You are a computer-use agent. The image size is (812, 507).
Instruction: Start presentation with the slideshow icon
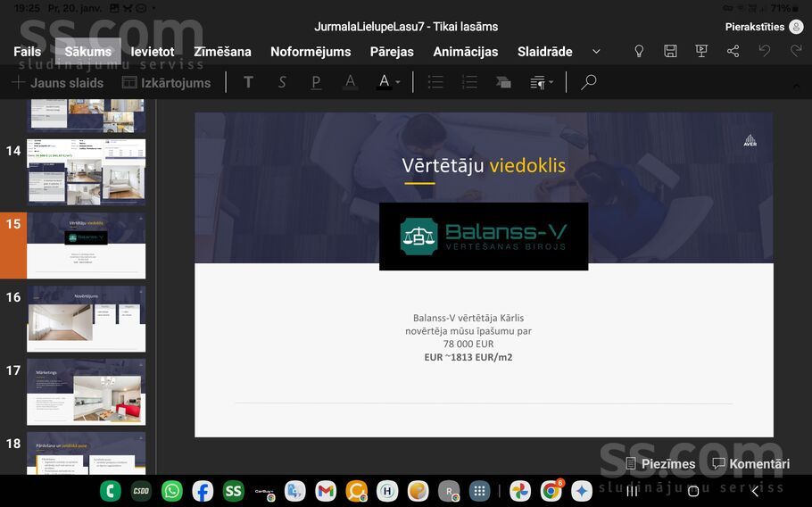coord(701,52)
